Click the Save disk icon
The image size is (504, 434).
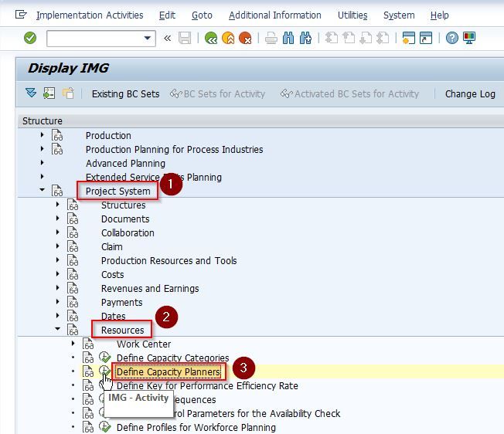(185, 38)
